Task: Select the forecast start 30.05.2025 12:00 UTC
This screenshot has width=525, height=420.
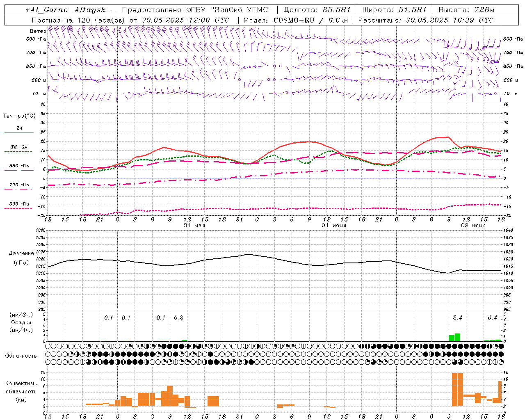Action: [x=185, y=20]
